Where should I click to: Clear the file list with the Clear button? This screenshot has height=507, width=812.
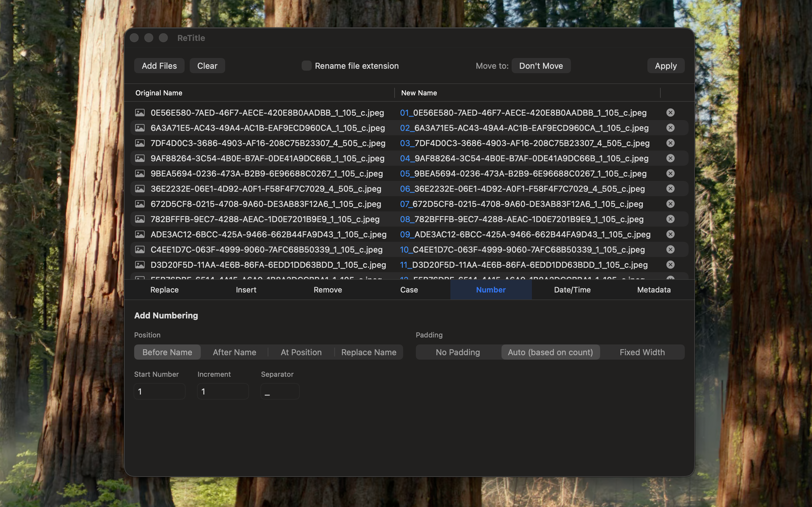point(207,66)
